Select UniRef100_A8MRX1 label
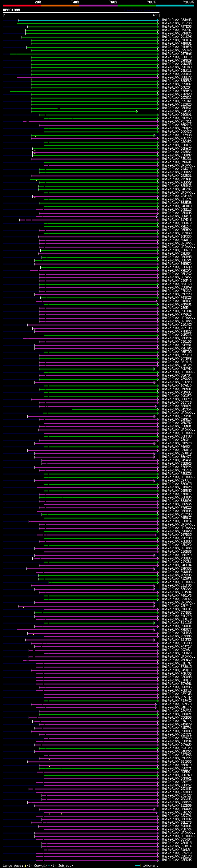Viewport: 197px width, 868px height. pos(177,108)
